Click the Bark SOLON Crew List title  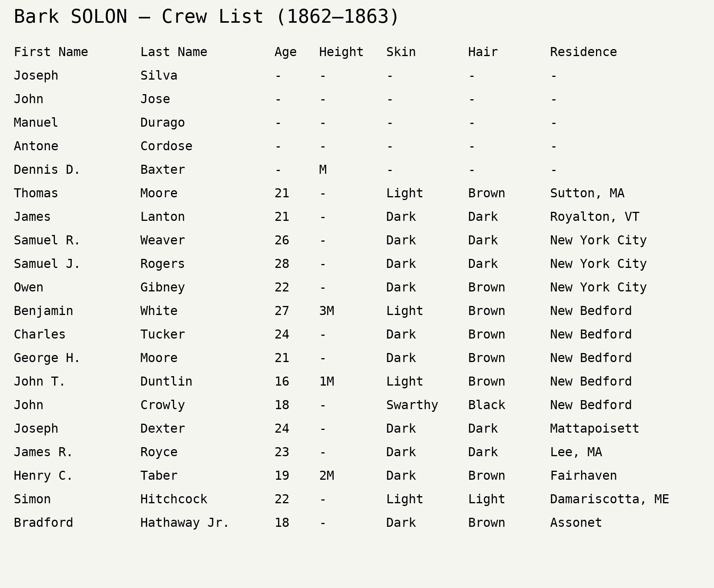pos(206,17)
